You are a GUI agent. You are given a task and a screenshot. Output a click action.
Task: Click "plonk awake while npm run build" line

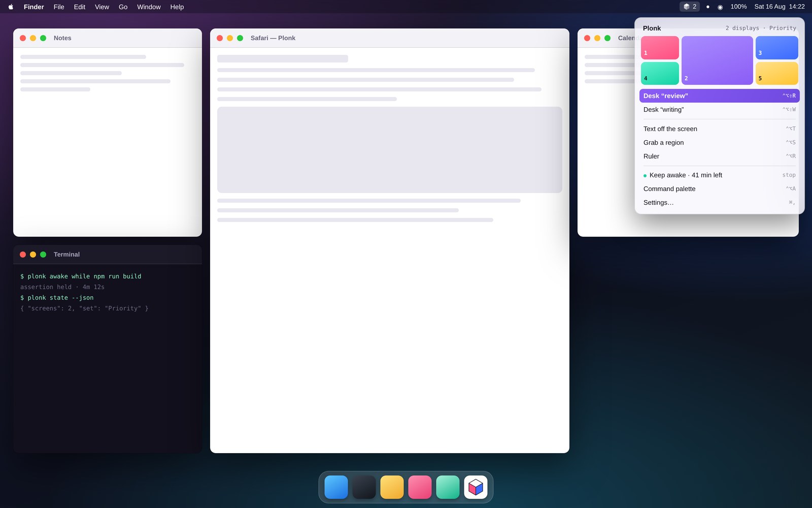click(x=81, y=276)
